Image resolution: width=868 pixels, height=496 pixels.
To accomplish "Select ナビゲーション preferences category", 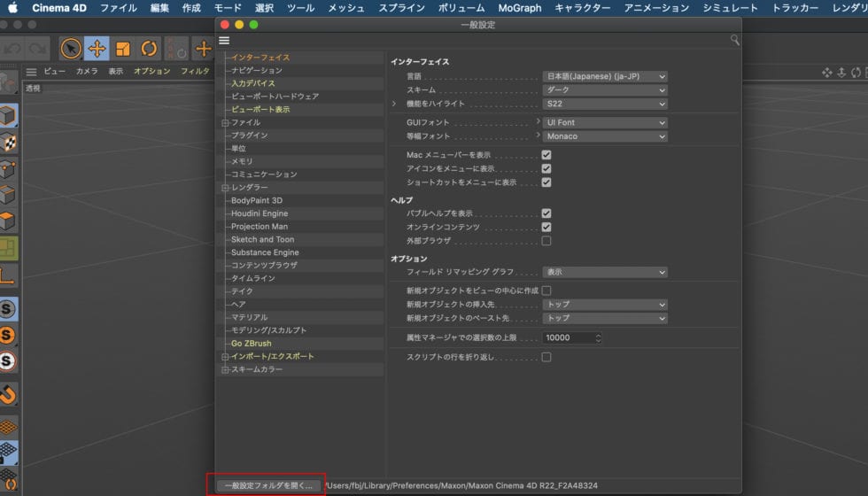I will (x=256, y=70).
